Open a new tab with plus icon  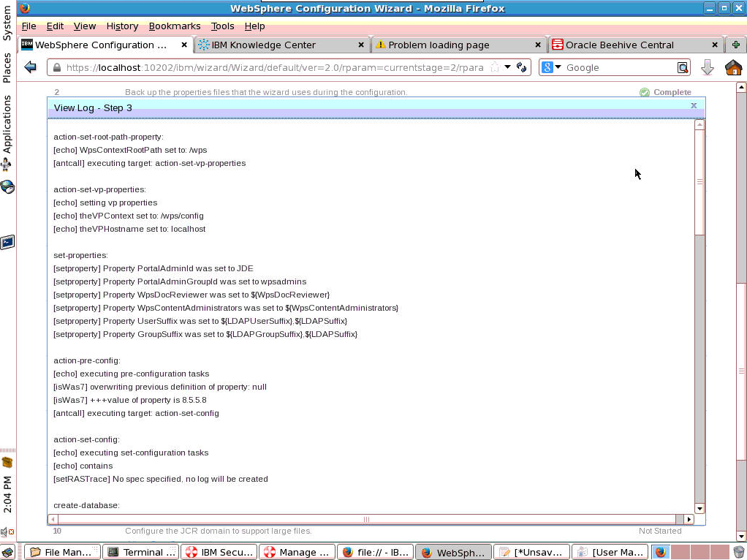[735, 45]
